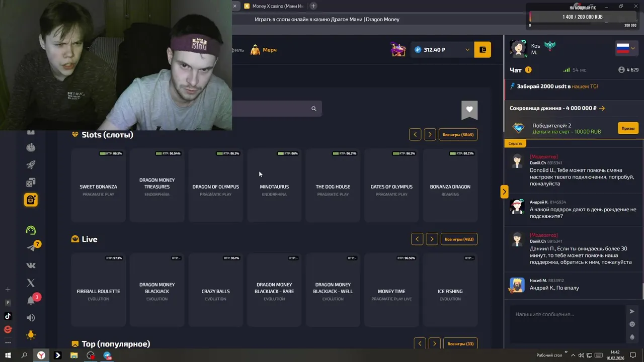The image size is (644, 362).
Task: Toggle the favorites heart filter
Action: pyautogui.click(x=469, y=110)
